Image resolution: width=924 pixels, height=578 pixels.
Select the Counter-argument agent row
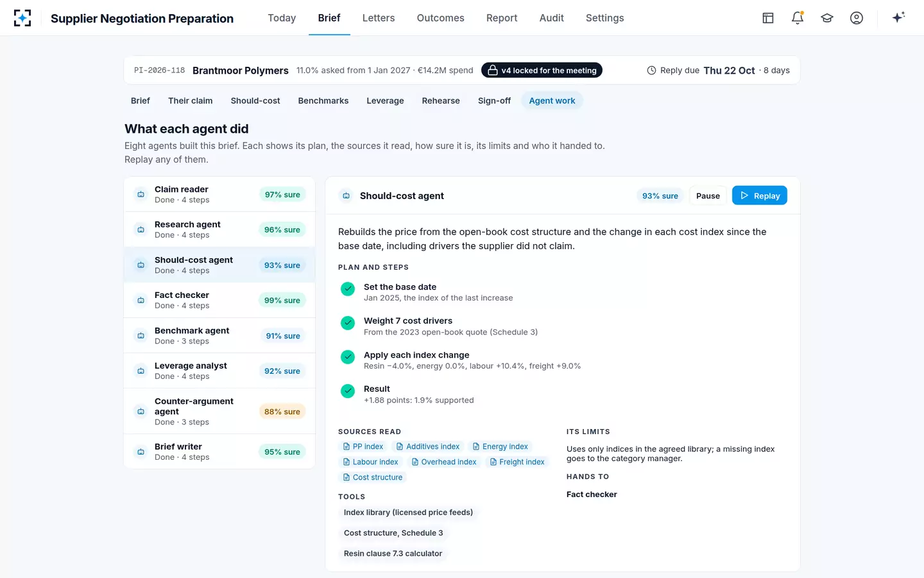pos(219,412)
